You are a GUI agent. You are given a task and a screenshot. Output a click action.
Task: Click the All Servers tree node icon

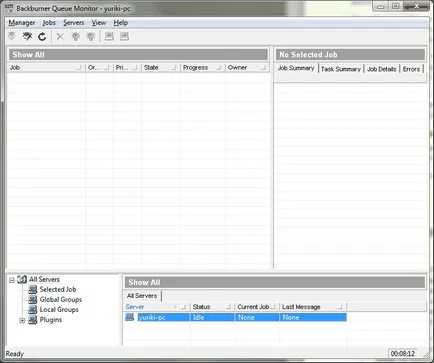pos(22,279)
